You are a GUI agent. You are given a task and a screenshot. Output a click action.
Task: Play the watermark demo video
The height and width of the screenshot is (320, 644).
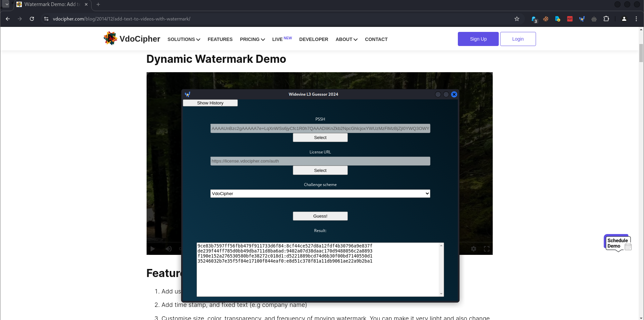(153, 249)
